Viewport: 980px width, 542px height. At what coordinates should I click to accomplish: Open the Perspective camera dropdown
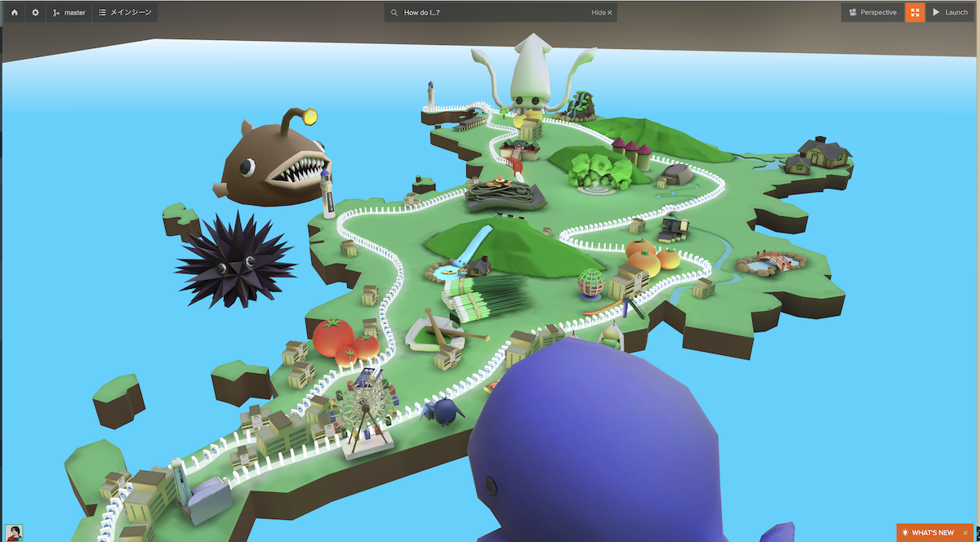coord(872,12)
